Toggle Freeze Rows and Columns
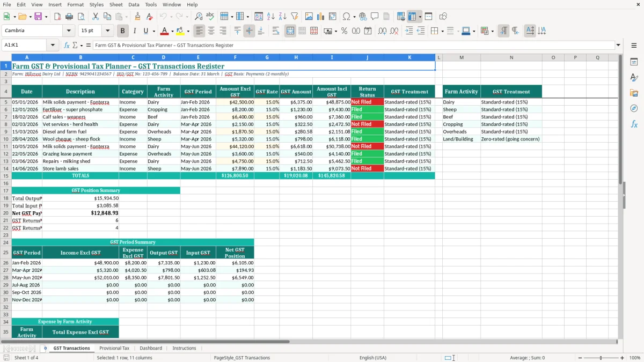This screenshot has width=644, height=362. [x=412, y=17]
